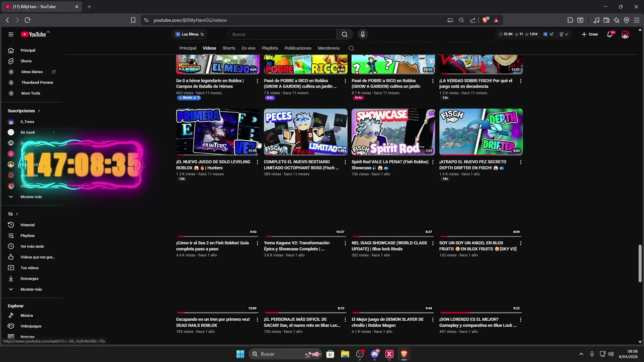
Task: Open Spirit Rod showcase thumbnail
Action: (x=393, y=132)
